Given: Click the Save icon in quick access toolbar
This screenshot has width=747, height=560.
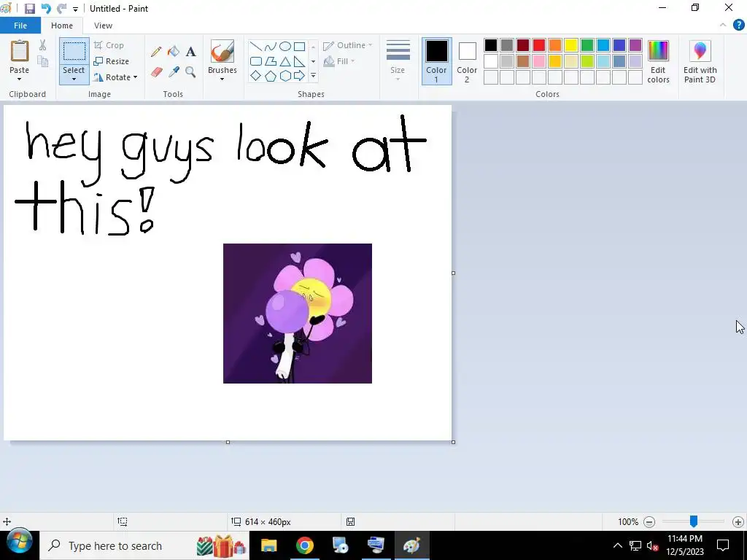Looking at the screenshot, I should (x=29, y=9).
